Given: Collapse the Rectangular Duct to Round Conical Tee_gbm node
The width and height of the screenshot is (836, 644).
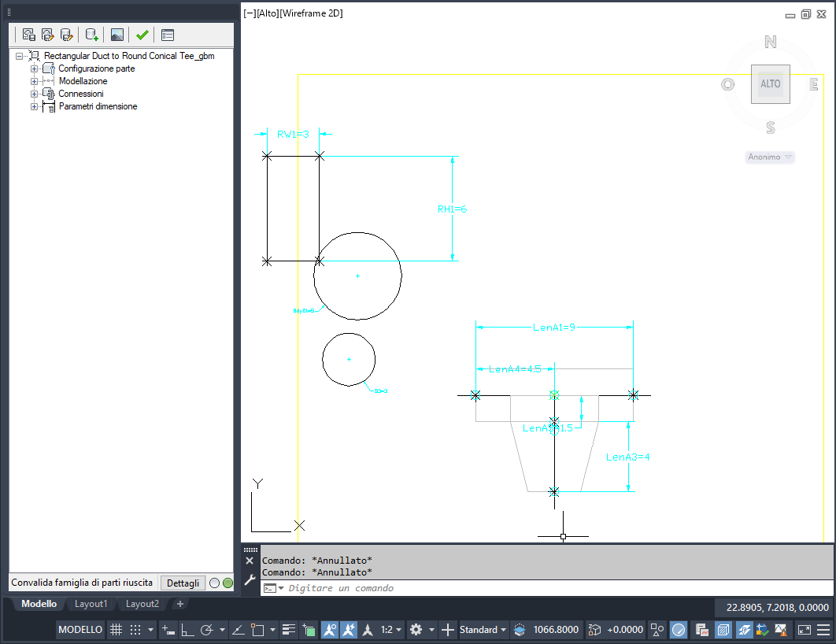Looking at the screenshot, I should pyautogui.click(x=19, y=56).
